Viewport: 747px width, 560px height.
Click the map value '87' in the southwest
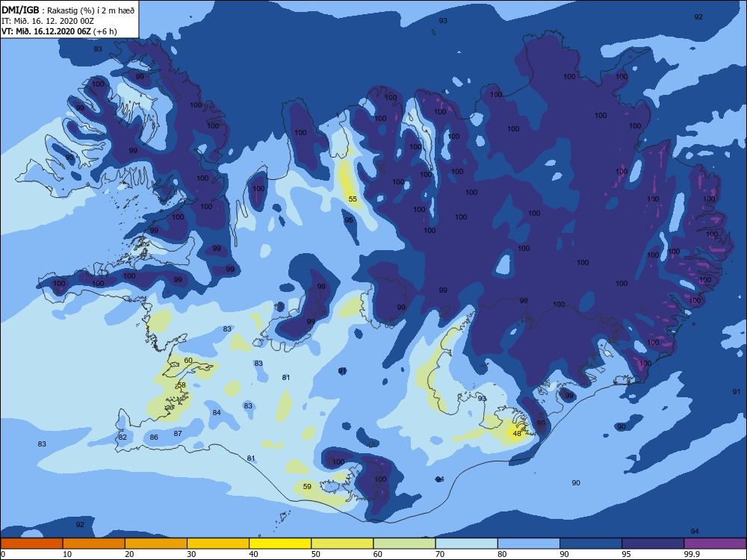pos(178,433)
